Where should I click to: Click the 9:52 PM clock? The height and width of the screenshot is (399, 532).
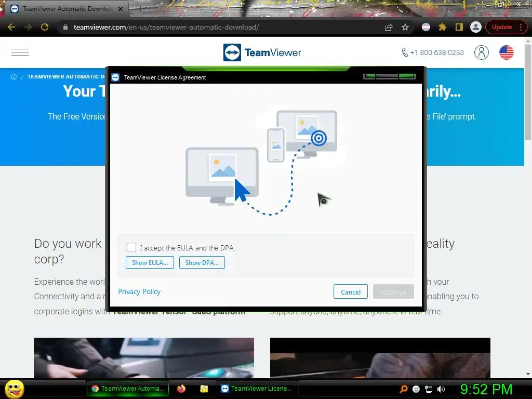(x=486, y=389)
